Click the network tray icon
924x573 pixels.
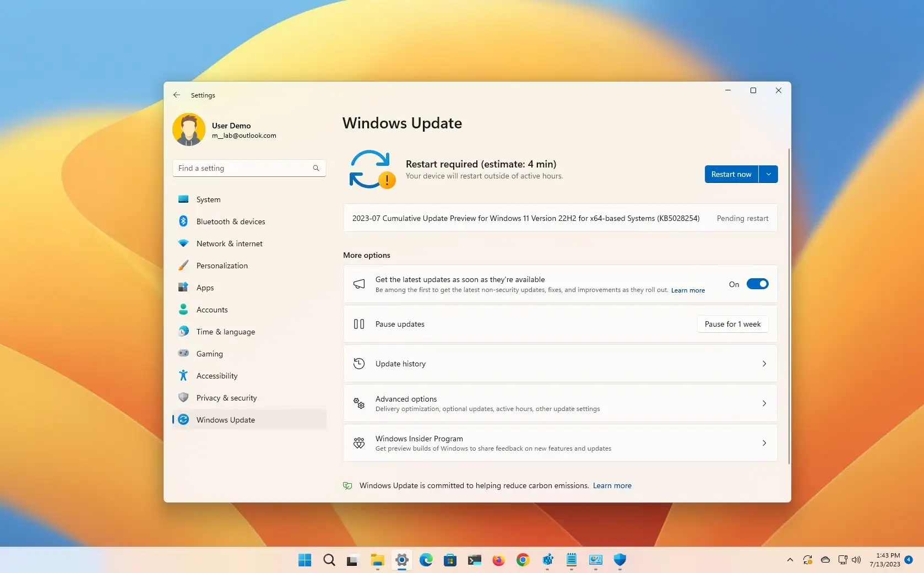[843, 560]
